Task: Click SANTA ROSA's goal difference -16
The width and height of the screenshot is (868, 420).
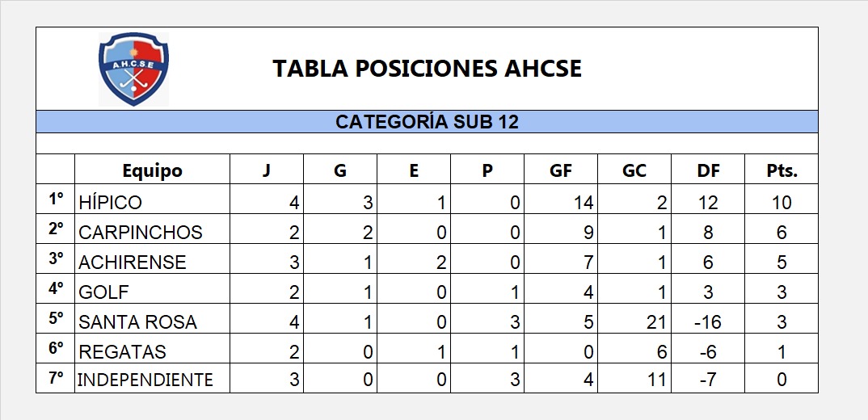Action: [x=708, y=322]
